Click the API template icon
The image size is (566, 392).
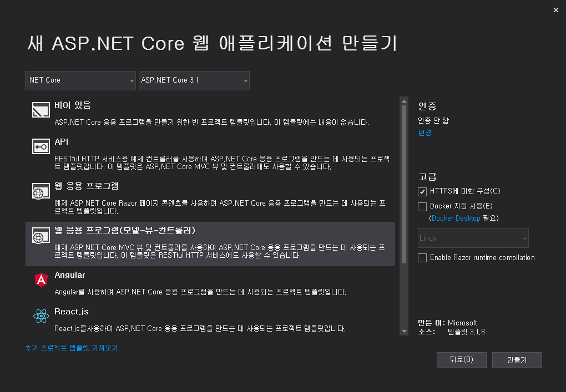click(41, 146)
